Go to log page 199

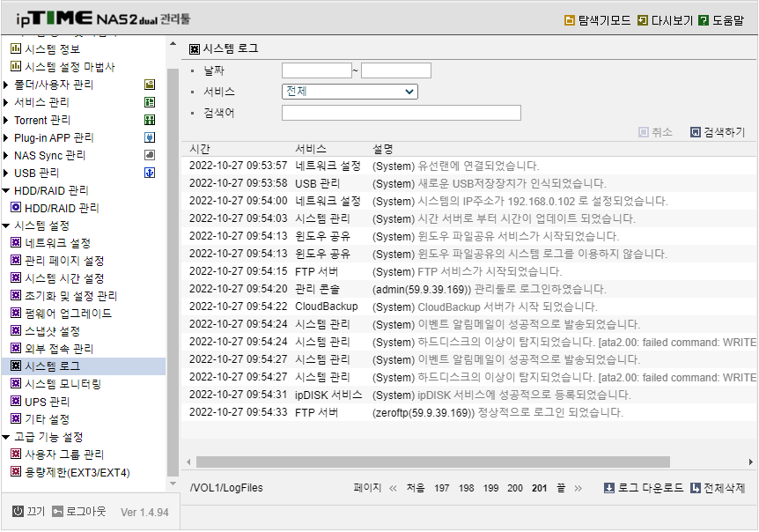tap(490, 488)
